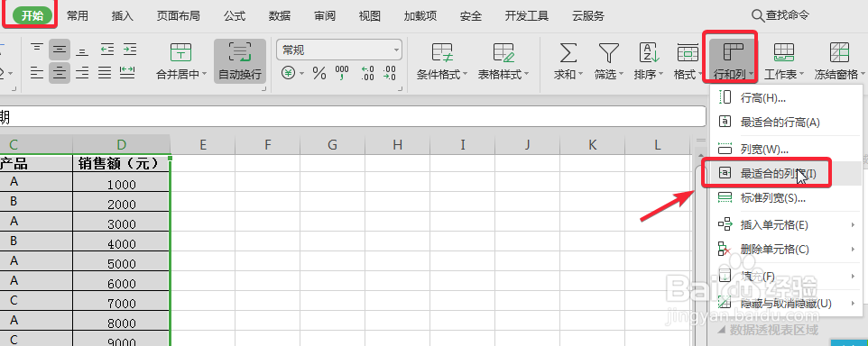
Task: Toggle right horizontal alignment
Action: pyautogui.click(x=82, y=72)
